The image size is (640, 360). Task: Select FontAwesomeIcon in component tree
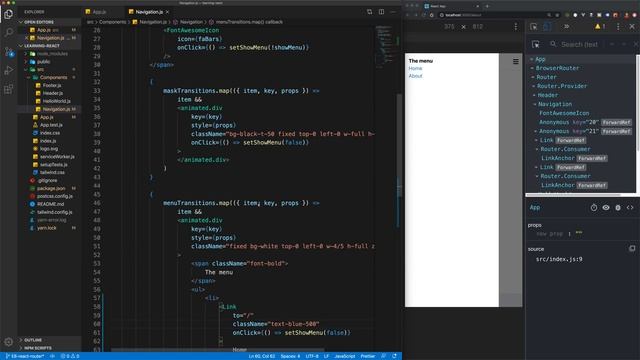click(x=564, y=113)
